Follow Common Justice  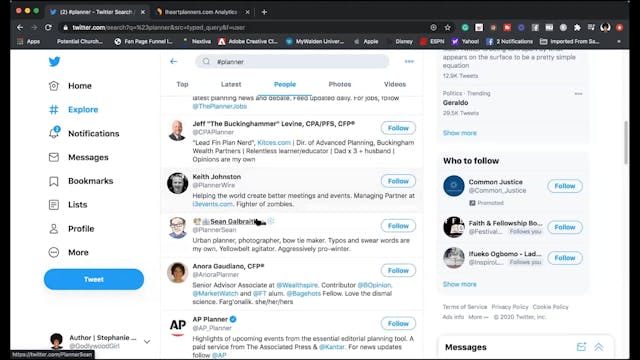564,186
